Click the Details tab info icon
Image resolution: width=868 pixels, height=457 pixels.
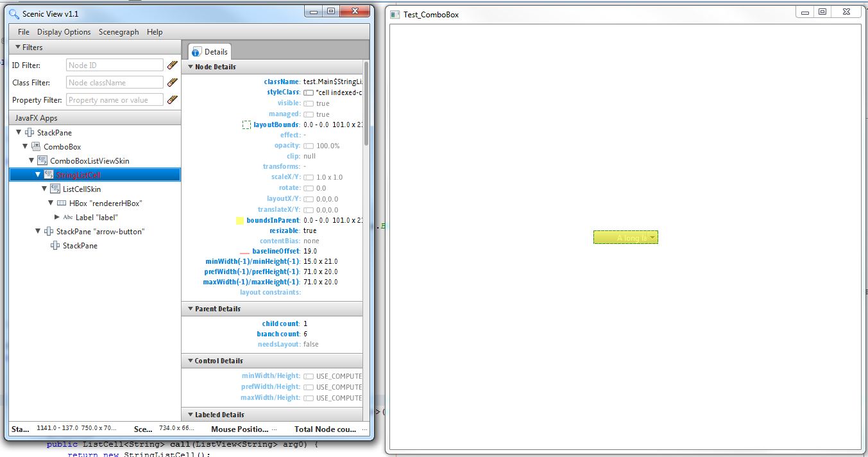(x=196, y=52)
